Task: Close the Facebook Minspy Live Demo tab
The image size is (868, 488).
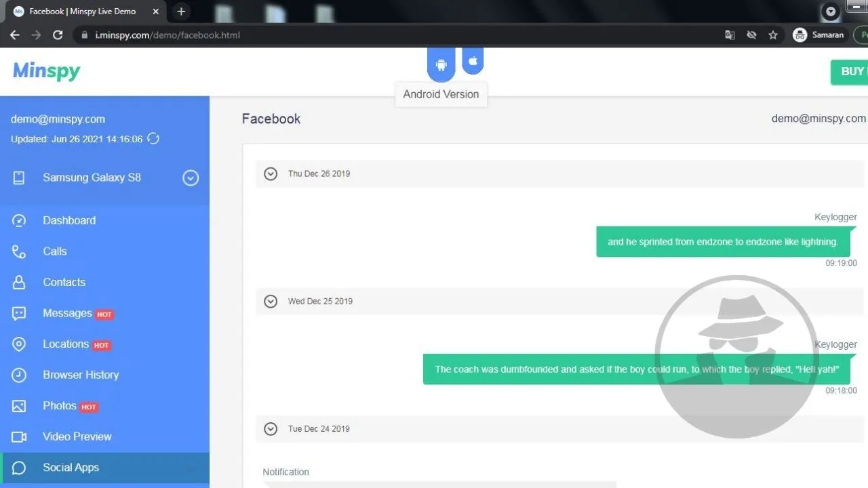Action: tap(155, 12)
